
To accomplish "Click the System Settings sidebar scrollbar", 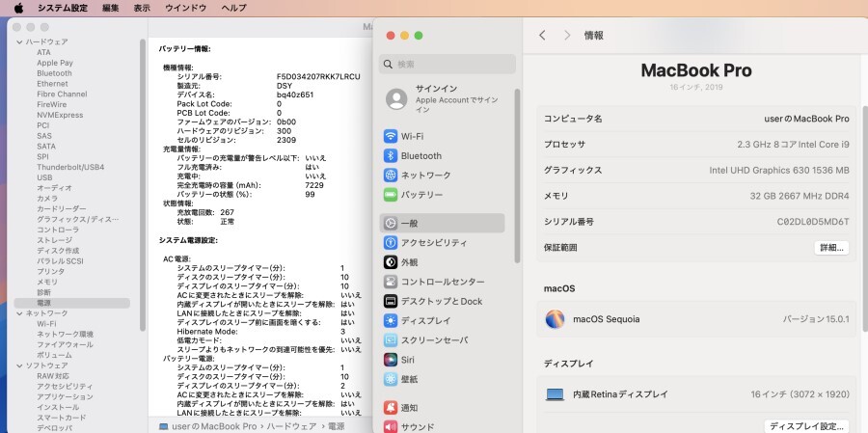I will tap(518, 176).
